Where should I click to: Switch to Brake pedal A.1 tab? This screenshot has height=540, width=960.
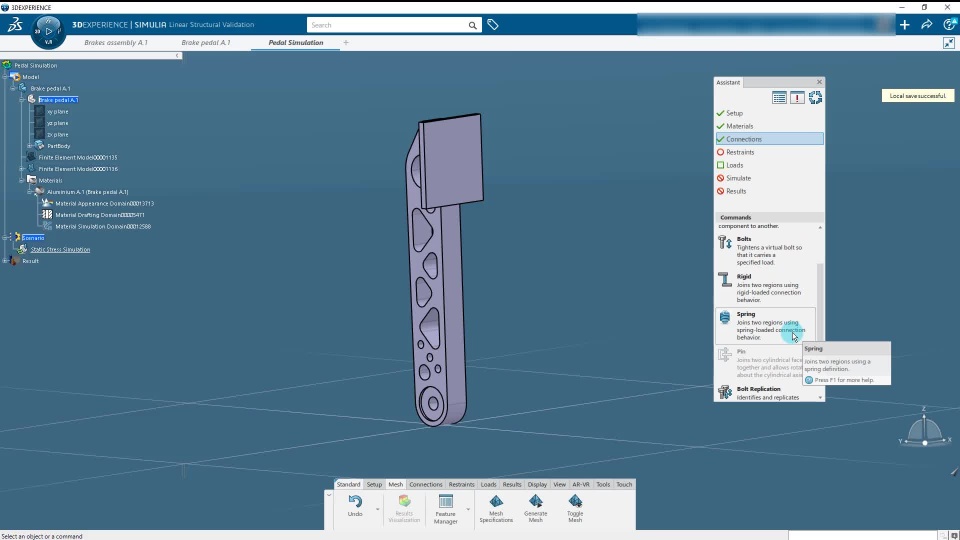point(206,43)
